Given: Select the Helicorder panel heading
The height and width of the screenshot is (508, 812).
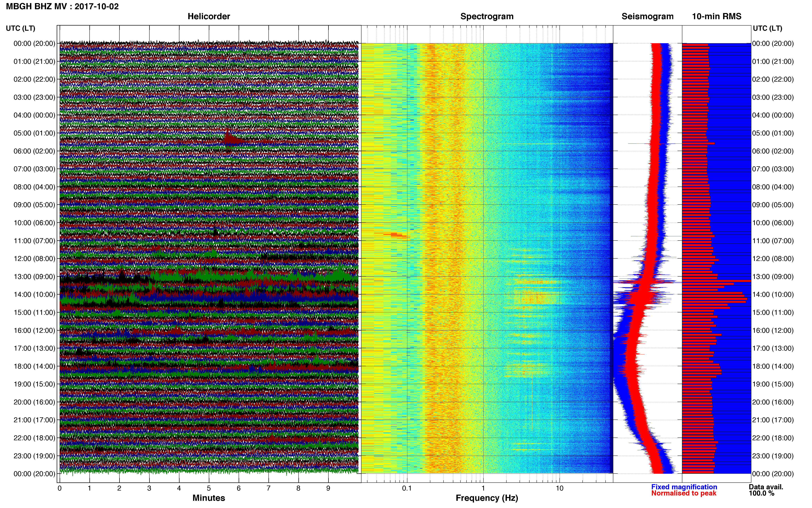Looking at the screenshot, I should coord(209,16).
